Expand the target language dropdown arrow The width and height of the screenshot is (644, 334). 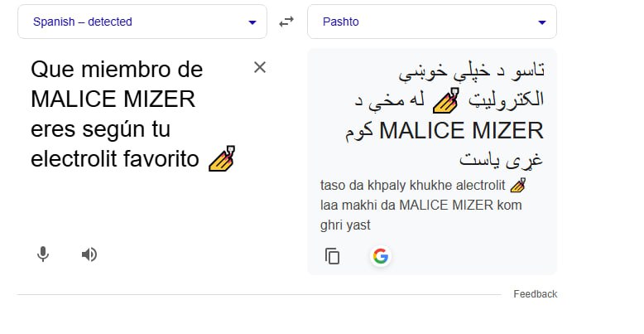click(542, 22)
